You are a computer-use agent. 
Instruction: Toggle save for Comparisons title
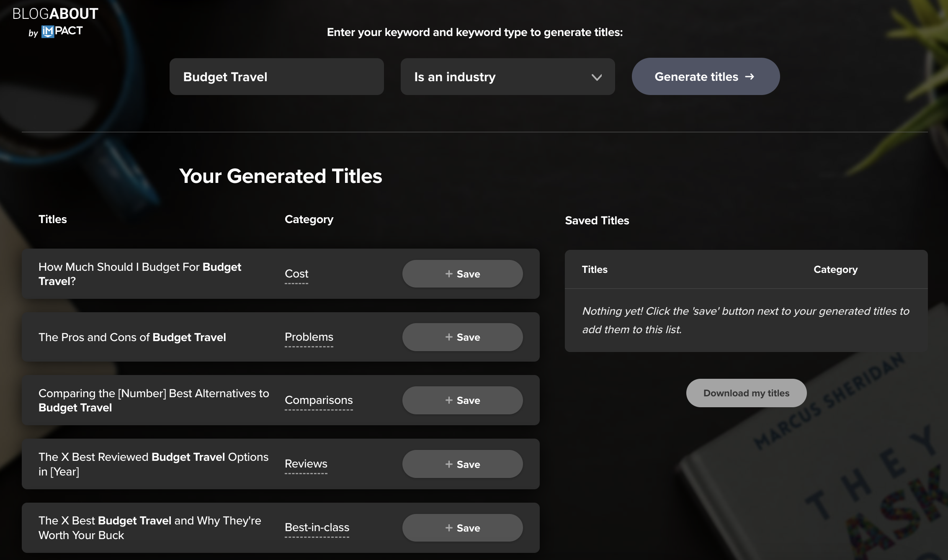click(462, 400)
